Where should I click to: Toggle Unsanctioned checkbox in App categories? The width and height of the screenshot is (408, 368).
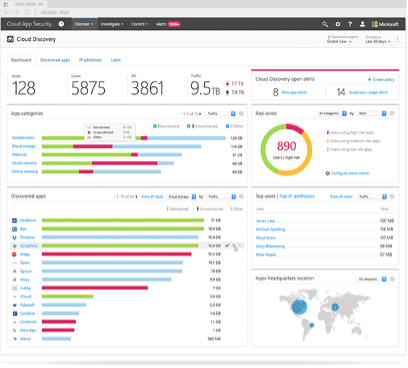(189, 126)
